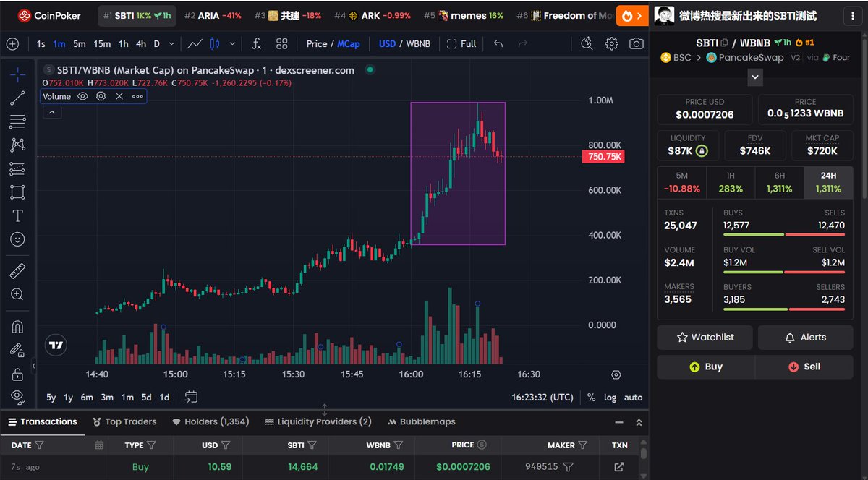Filter transactions by USD funnel icon

[226, 445]
